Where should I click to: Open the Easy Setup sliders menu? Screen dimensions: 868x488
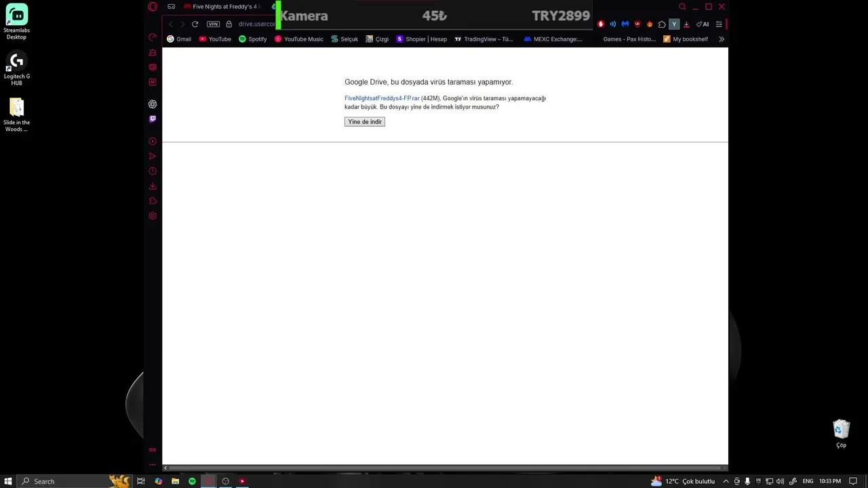pos(719,24)
